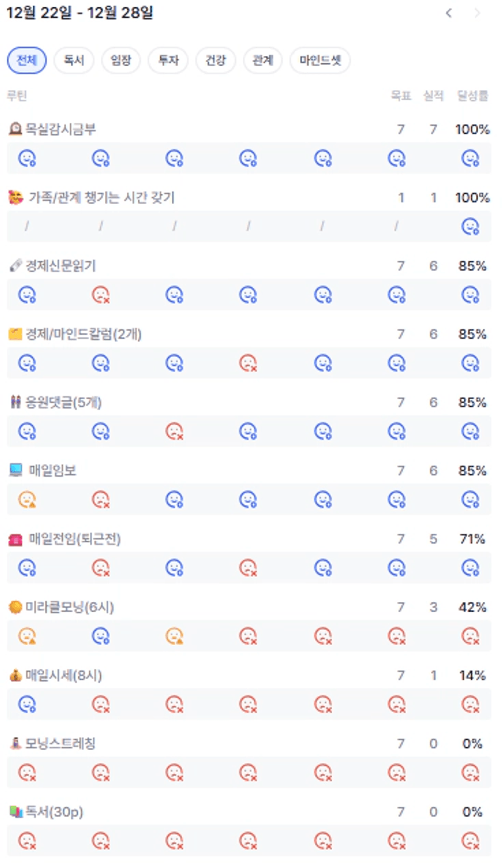Image resolution: width=502 pixels, height=868 pixels.
Task: Open the 마인드셋 filter chip
Action: (319, 60)
